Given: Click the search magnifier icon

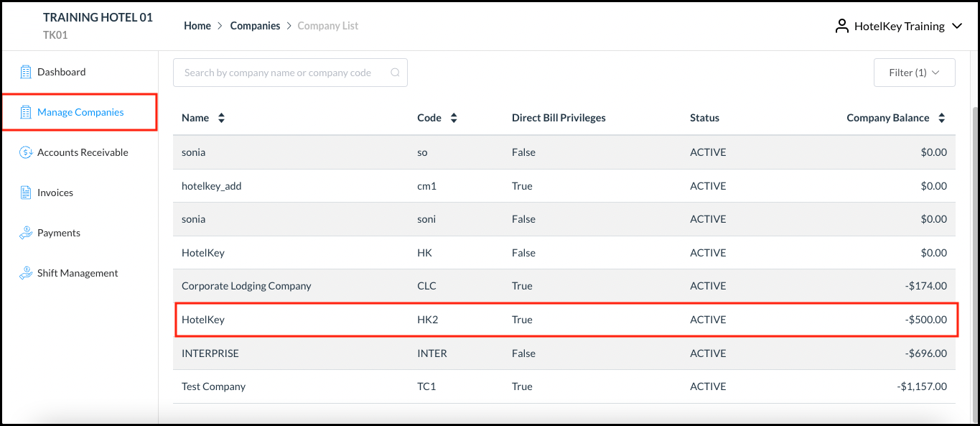Looking at the screenshot, I should pyautogui.click(x=395, y=73).
